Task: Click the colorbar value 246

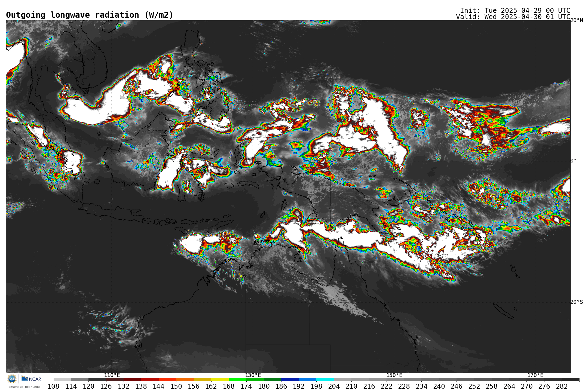Action: [x=457, y=386]
